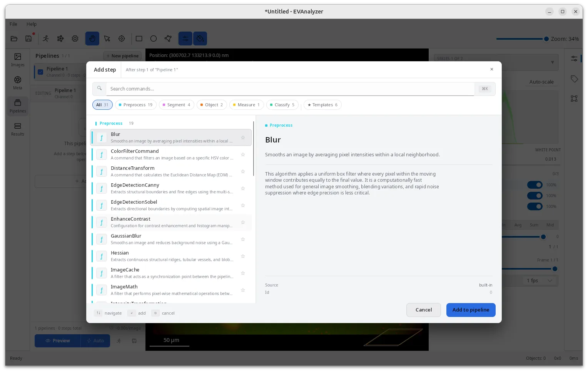Select the polygon shape tool
The height and width of the screenshot is (372, 588).
tap(168, 39)
